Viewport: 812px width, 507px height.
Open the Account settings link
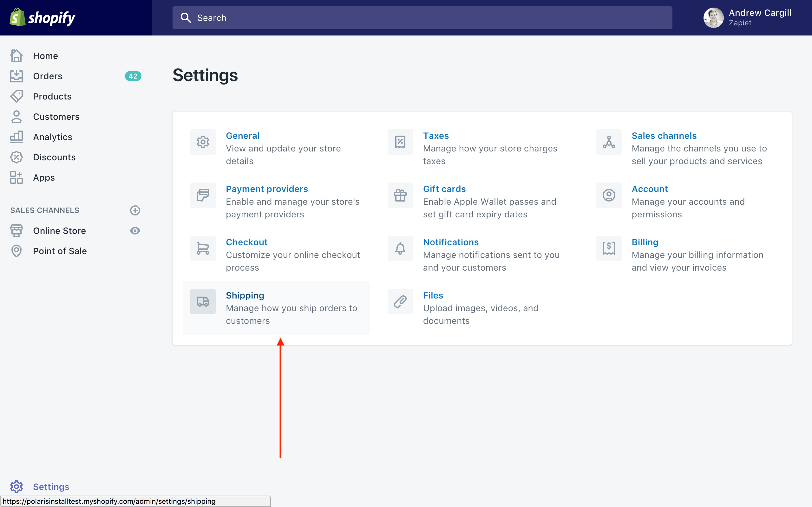click(x=649, y=189)
